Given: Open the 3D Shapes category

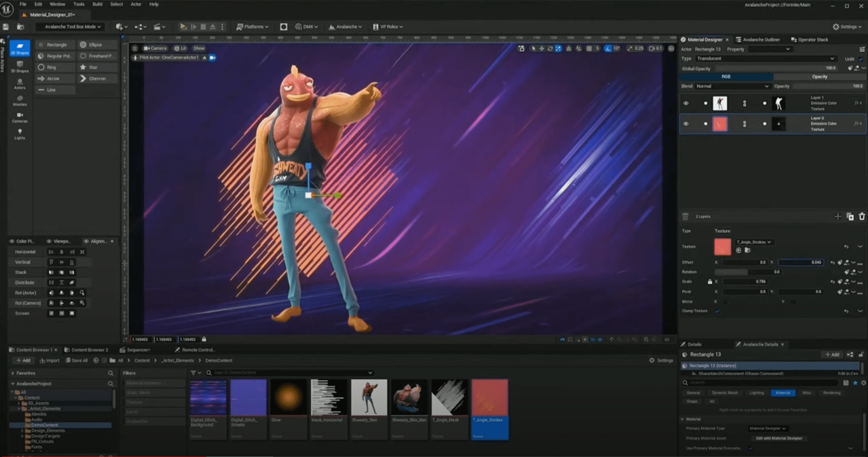Looking at the screenshot, I should tap(20, 66).
